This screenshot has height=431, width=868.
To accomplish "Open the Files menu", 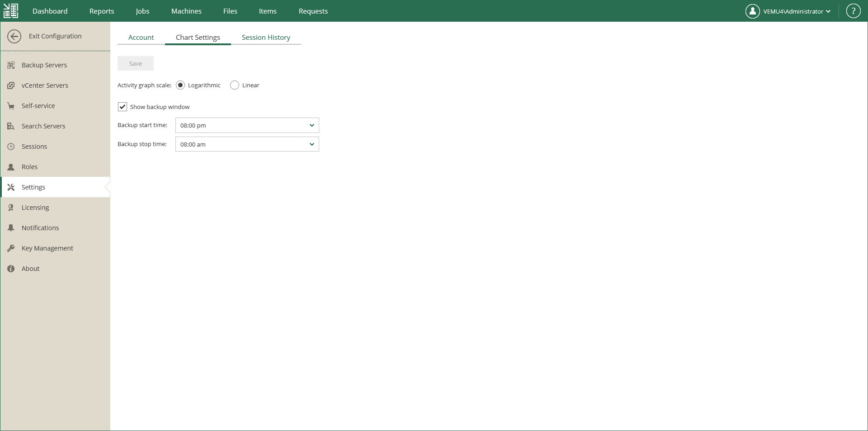I will (x=230, y=11).
